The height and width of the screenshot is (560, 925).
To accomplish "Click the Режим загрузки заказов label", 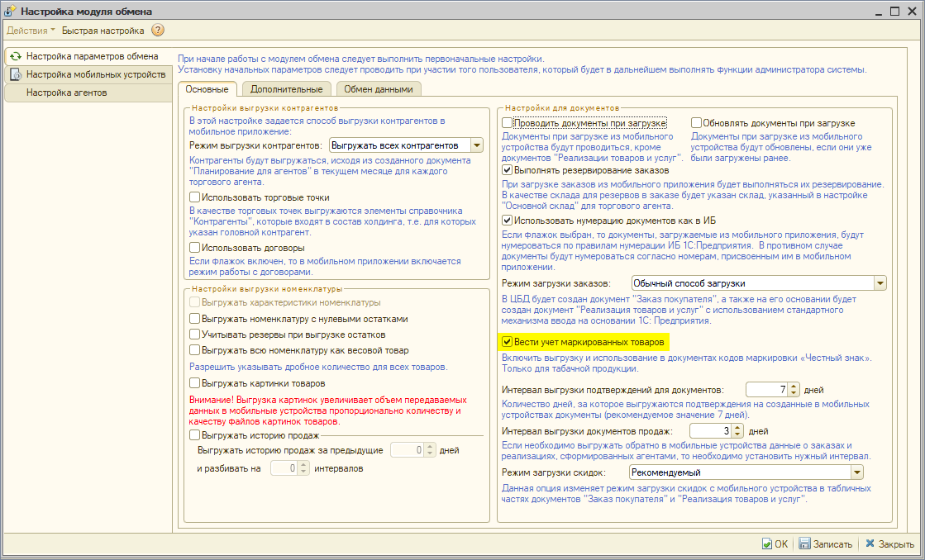I will point(556,283).
